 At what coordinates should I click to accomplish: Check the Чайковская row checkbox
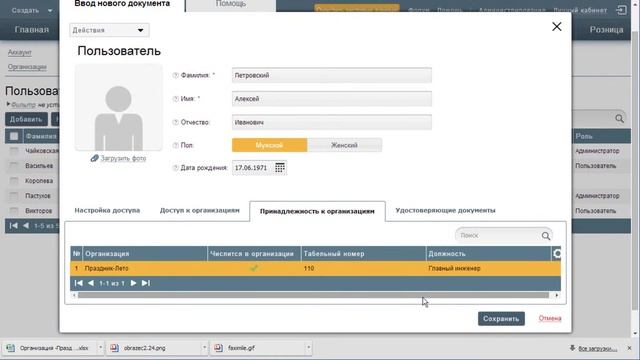(14, 151)
